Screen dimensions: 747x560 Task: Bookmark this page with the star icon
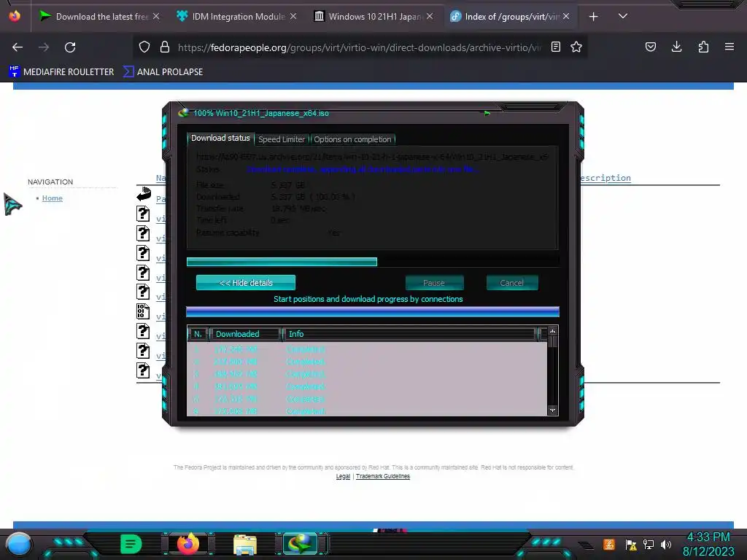576,47
